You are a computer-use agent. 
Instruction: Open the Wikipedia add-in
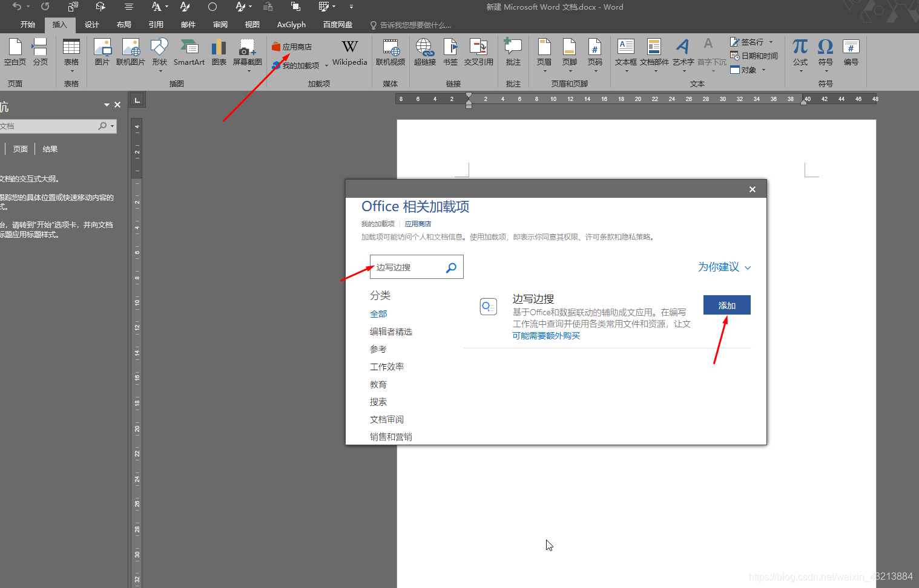pyautogui.click(x=350, y=52)
